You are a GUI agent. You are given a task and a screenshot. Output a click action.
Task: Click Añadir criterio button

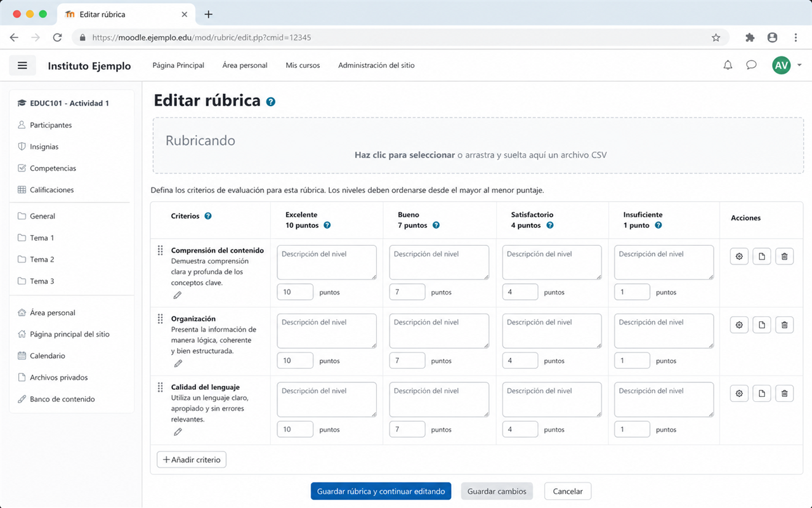(192, 460)
